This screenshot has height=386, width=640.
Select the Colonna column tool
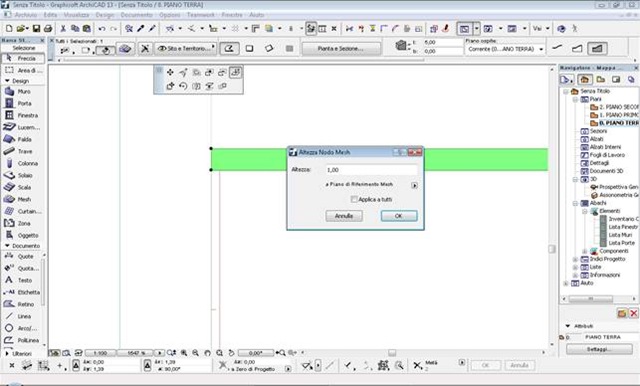click(22, 163)
